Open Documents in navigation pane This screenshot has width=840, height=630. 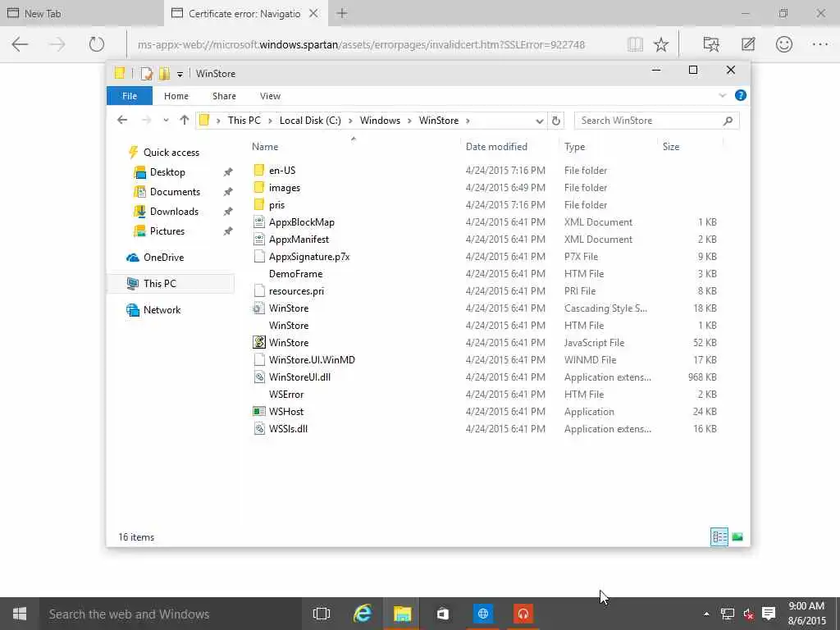tap(175, 192)
